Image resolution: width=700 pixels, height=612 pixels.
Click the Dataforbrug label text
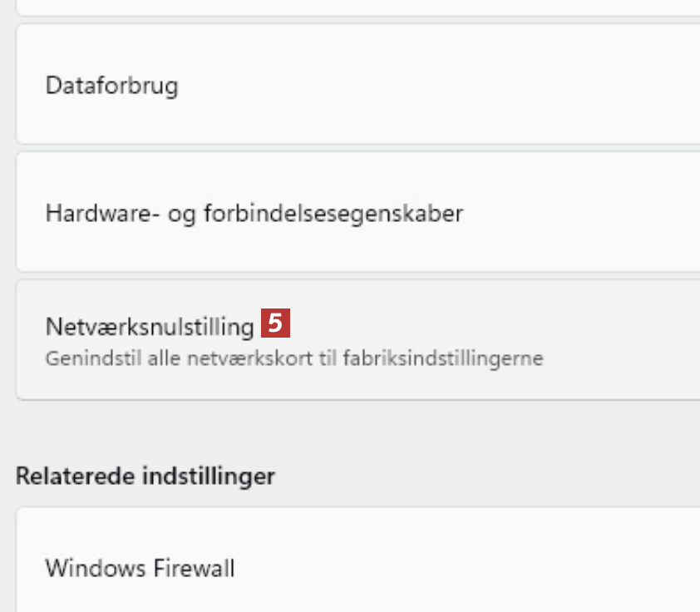(x=111, y=85)
